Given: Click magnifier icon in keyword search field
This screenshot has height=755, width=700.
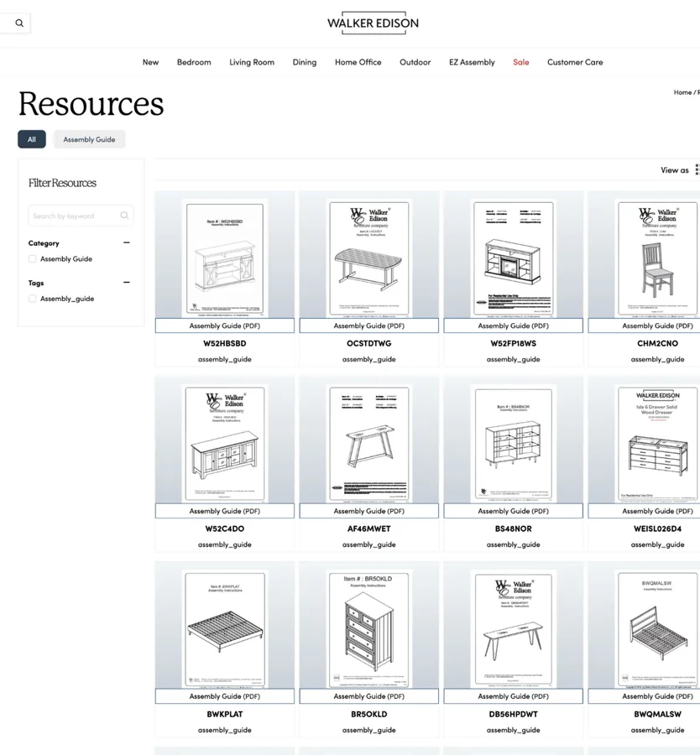Looking at the screenshot, I should click(x=124, y=216).
